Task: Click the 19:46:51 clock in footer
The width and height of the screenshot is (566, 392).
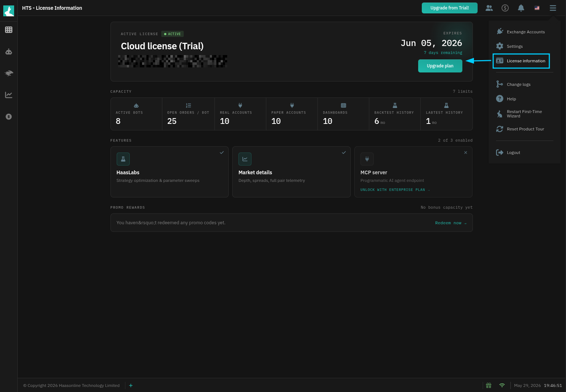Action: pos(553,385)
